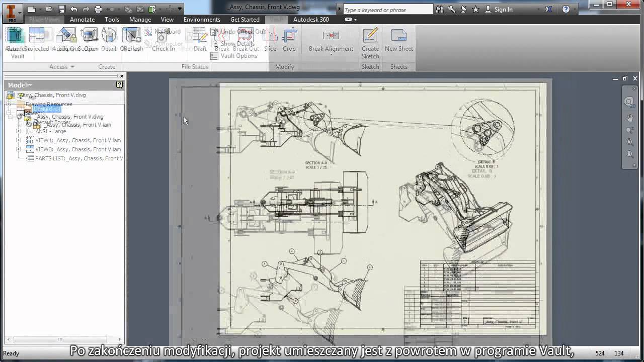Select the Detail view tool
The image size is (644, 362).
109,40
